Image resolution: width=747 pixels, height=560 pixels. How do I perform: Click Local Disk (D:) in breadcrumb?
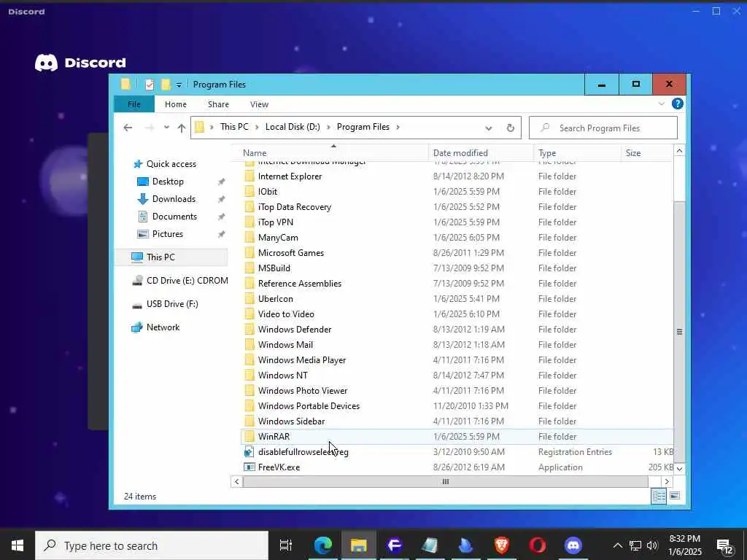[x=293, y=127]
